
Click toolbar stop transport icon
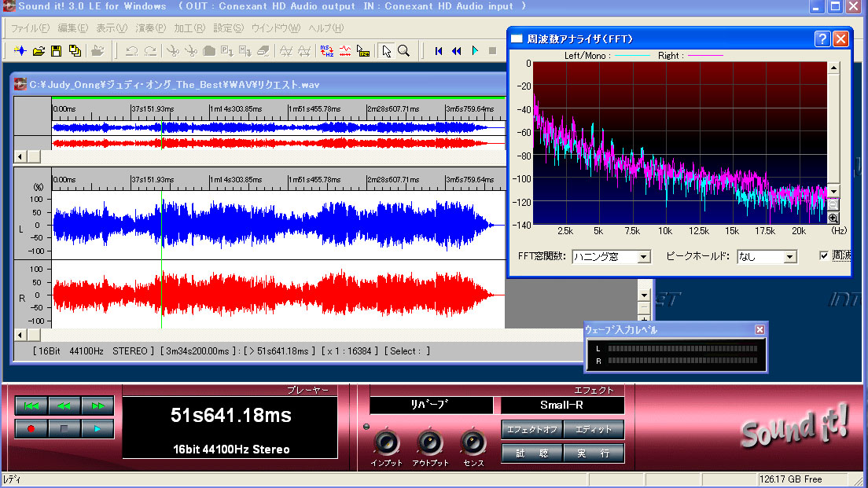pyautogui.click(x=493, y=51)
